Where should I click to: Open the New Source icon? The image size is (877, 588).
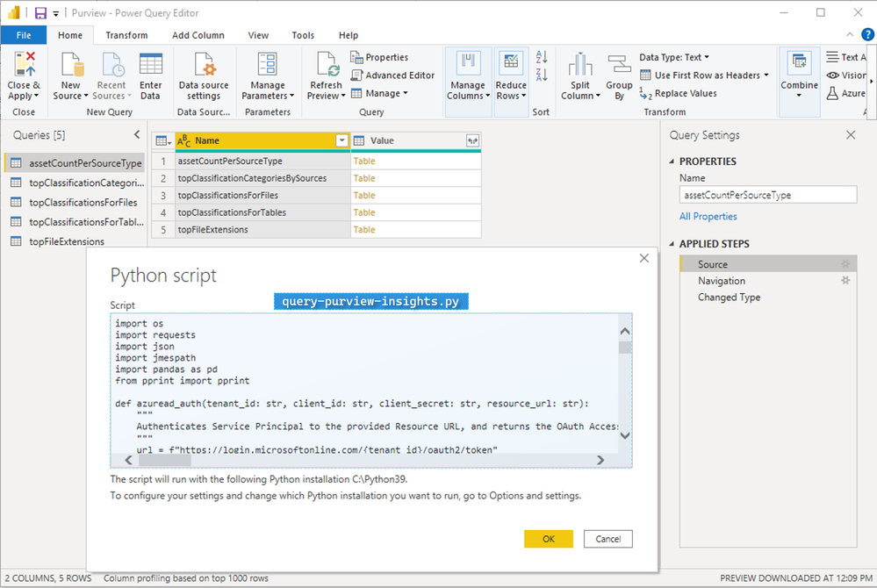tap(72, 64)
